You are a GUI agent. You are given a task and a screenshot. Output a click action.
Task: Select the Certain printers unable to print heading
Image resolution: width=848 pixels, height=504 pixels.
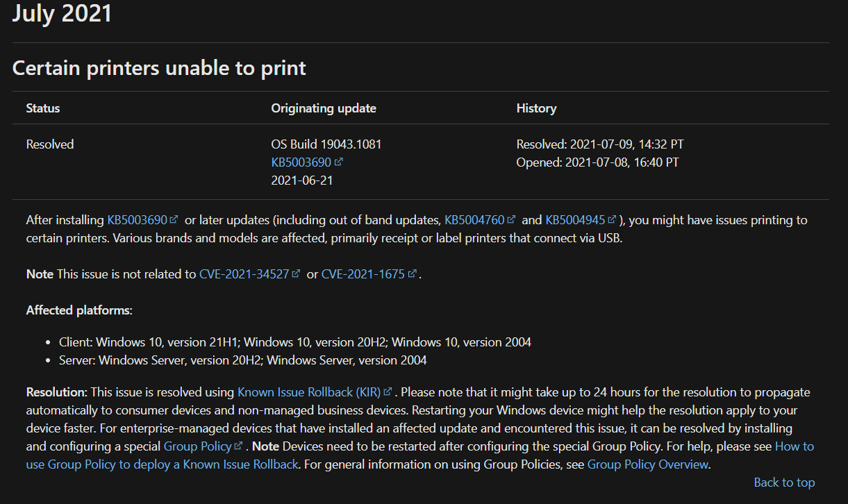coord(158,67)
